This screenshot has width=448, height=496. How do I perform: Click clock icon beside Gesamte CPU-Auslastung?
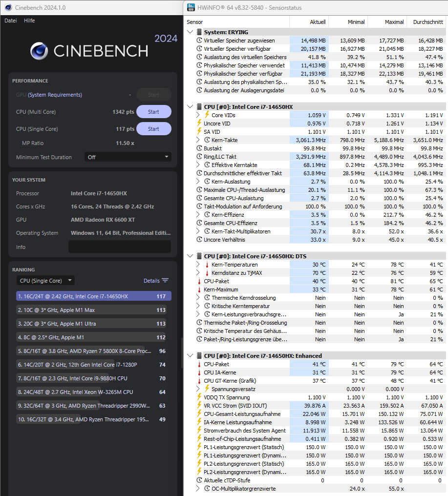199,198
